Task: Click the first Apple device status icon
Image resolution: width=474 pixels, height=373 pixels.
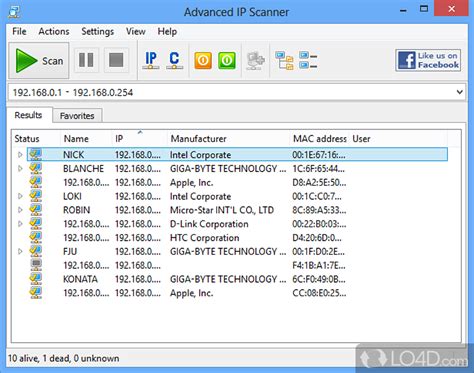Action: tap(36, 182)
